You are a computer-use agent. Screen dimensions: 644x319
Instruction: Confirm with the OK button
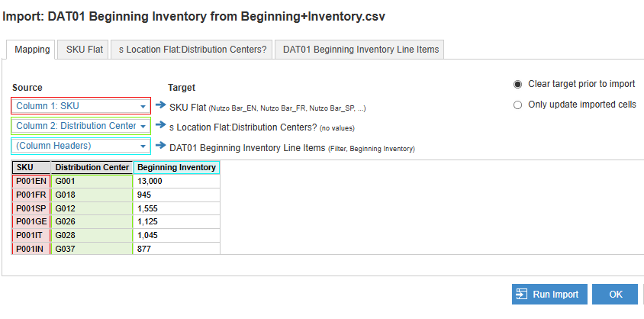pos(615,295)
